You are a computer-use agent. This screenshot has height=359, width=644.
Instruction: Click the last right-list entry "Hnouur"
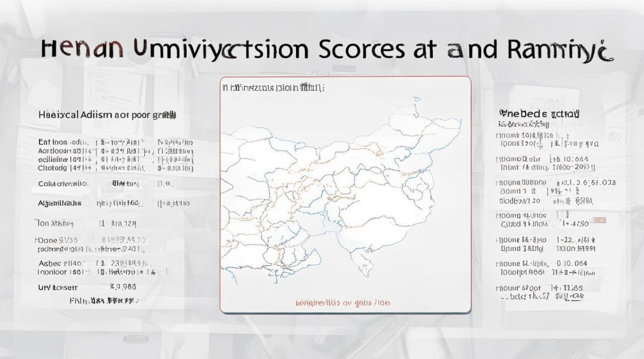point(518,288)
